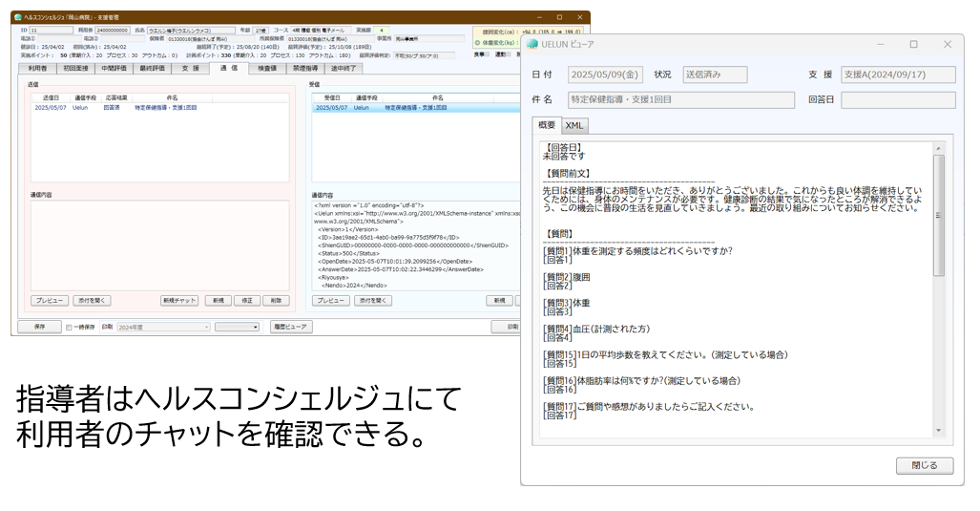The height and width of the screenshot is (511, 980).
Task: Click the UELUN viewer app icon
Action: (532, 44)
